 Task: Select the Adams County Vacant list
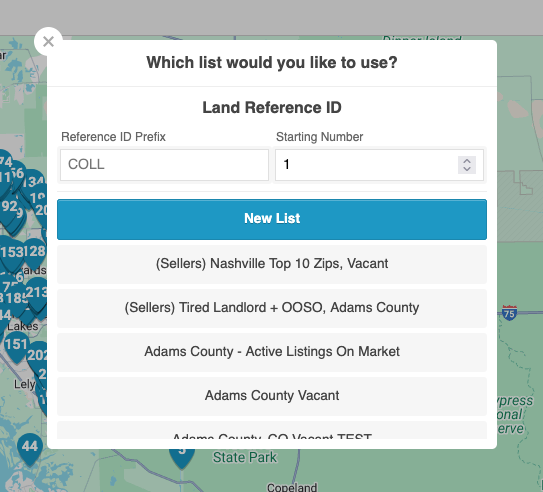point(272,396)
